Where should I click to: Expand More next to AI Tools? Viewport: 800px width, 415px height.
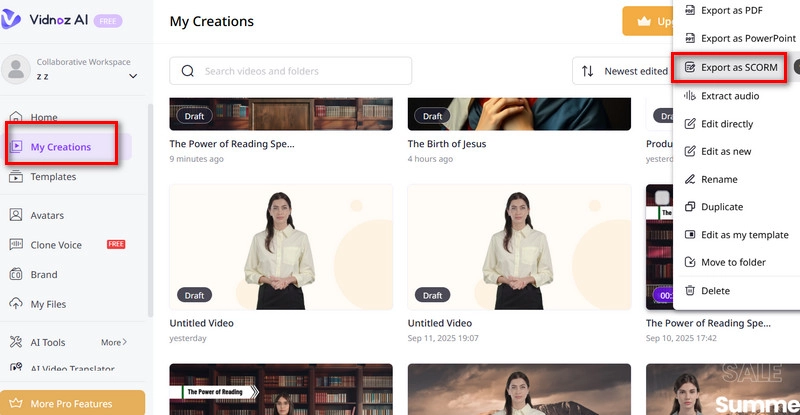[114, 343]
